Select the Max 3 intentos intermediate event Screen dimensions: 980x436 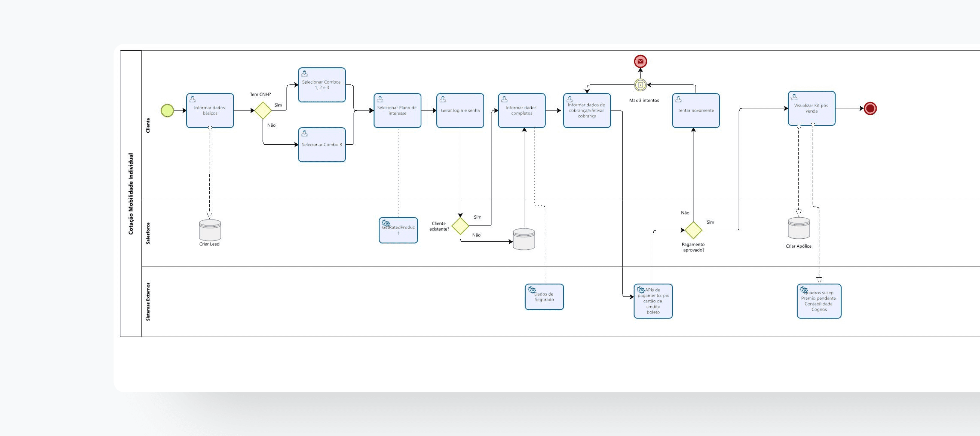(640, 85)
